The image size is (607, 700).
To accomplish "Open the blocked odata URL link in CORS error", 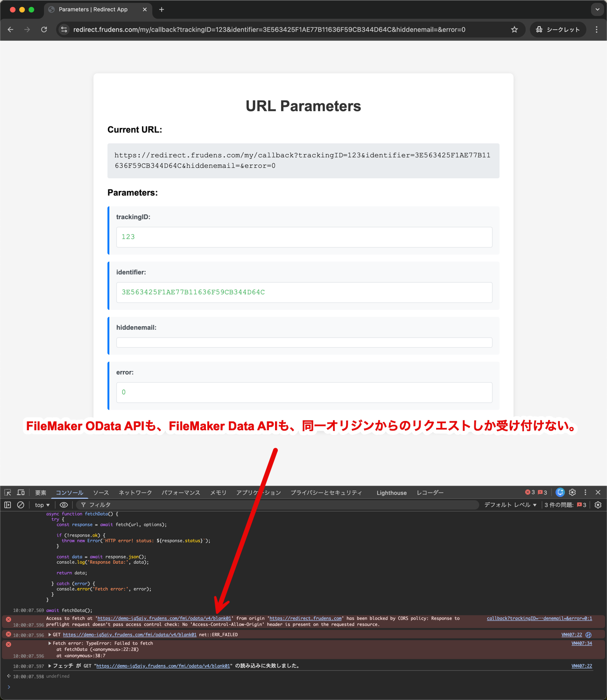I will click(x=164, y=618).
